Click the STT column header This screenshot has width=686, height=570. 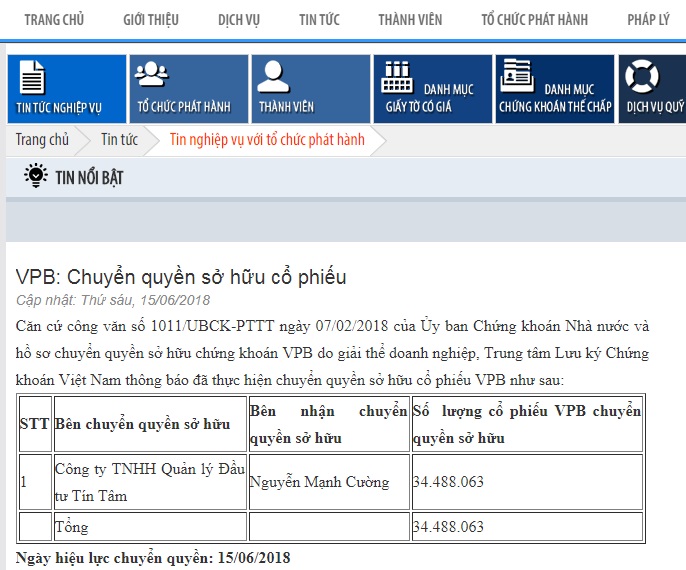click(34, 424)
